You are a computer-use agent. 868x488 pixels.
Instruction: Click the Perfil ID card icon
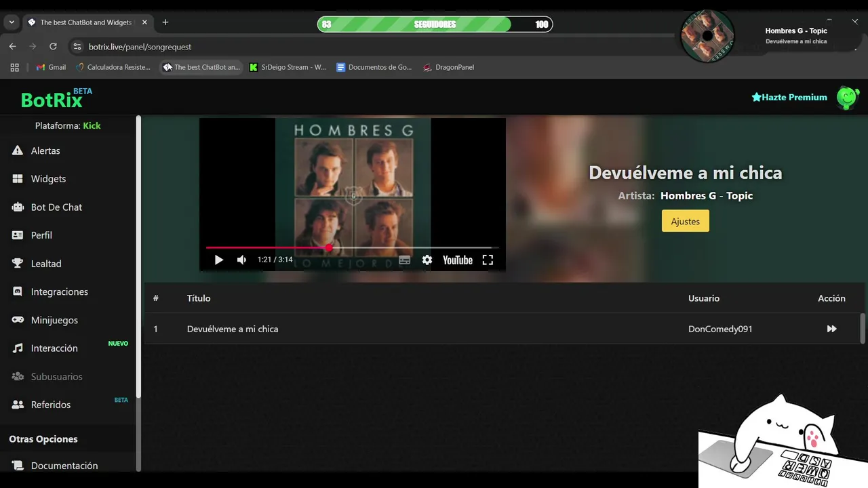(18, 235)
